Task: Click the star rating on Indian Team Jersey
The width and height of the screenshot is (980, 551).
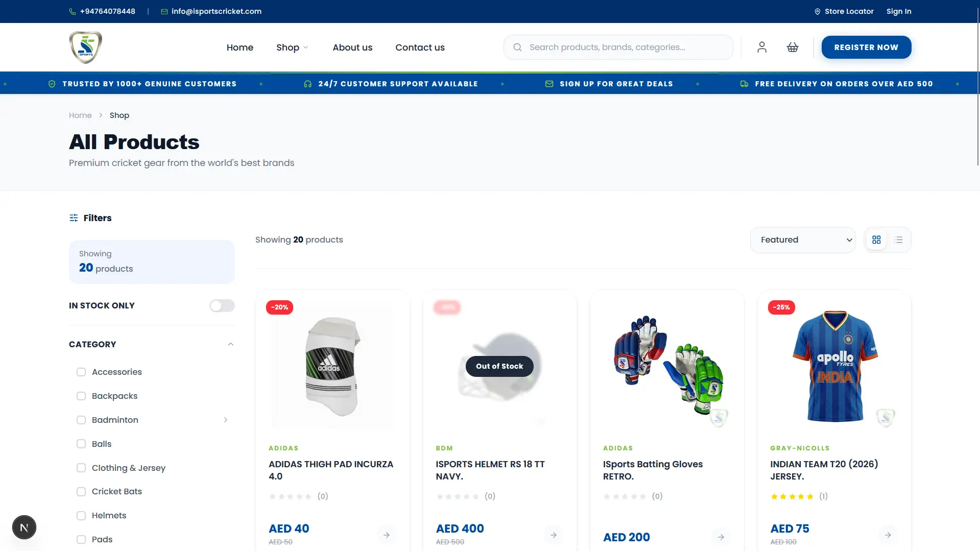Action: (792, 496)
